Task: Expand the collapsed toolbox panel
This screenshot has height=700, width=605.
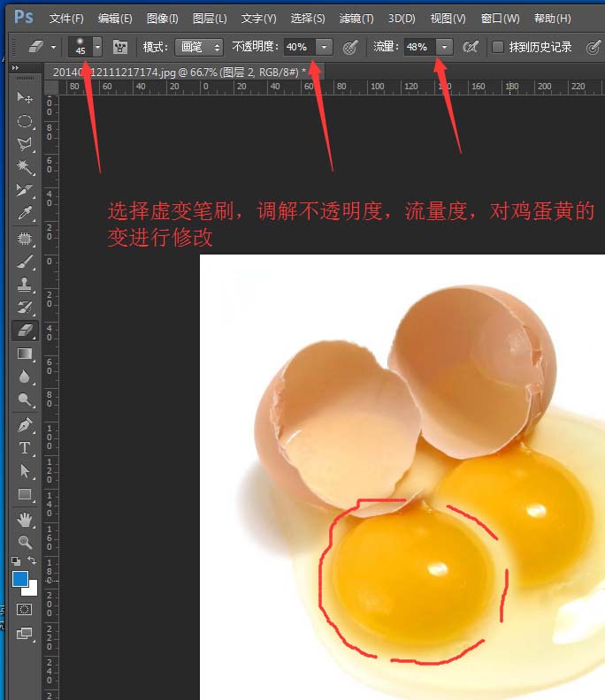Action: 16,68
